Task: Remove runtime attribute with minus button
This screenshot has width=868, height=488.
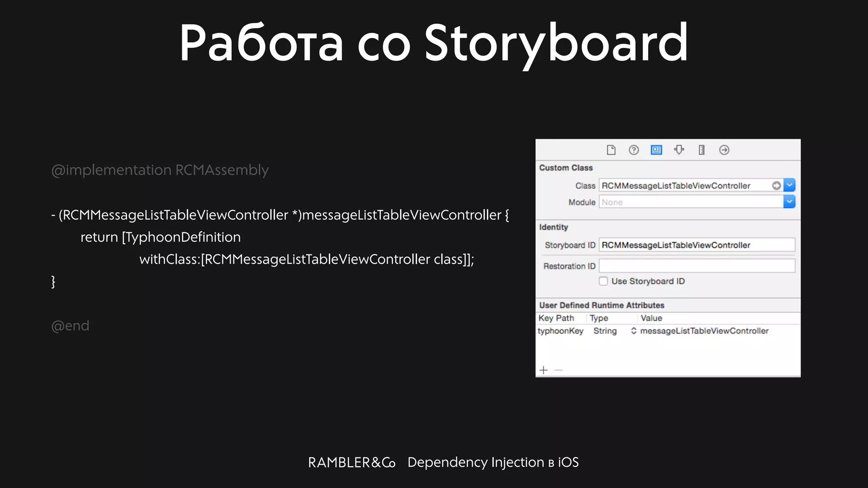Action: tap(559, 370)
